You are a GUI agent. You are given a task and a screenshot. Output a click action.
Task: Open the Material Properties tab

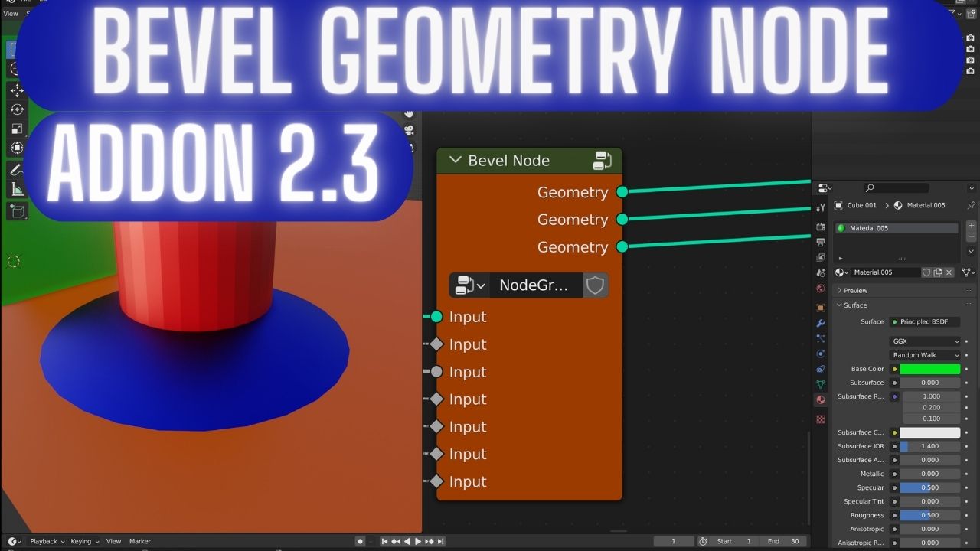pos(820,400)
